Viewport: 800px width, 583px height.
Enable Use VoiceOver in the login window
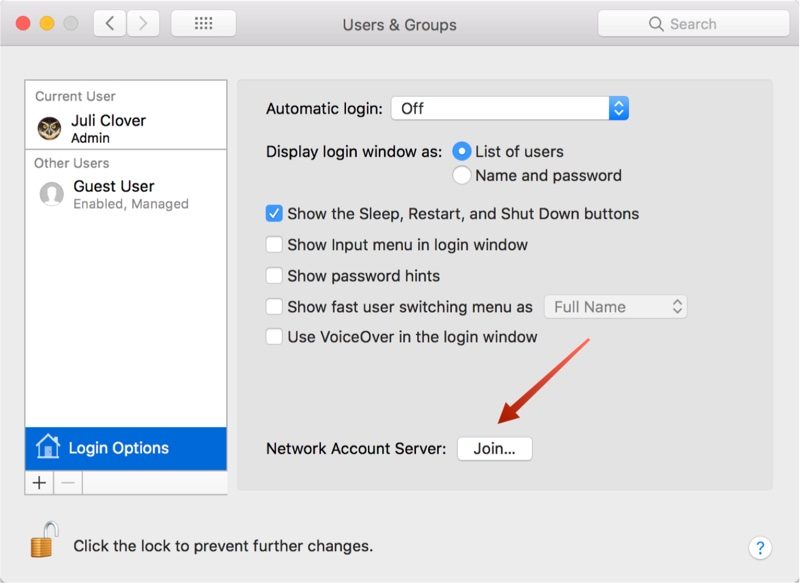(274, 337)
